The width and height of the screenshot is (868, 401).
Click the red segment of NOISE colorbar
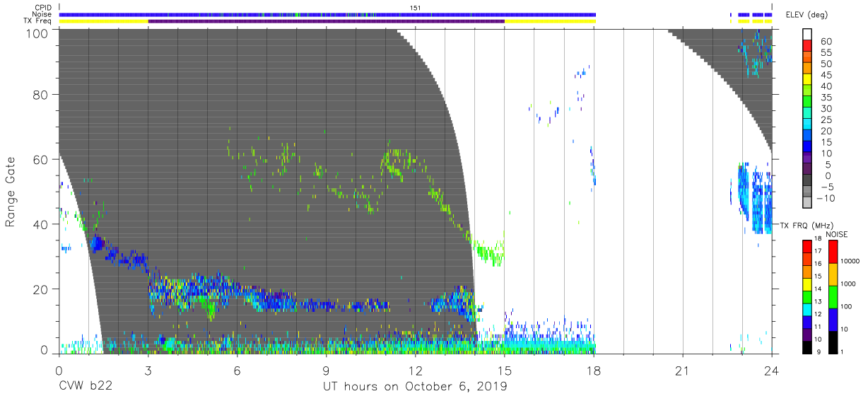tap(833, 252)
